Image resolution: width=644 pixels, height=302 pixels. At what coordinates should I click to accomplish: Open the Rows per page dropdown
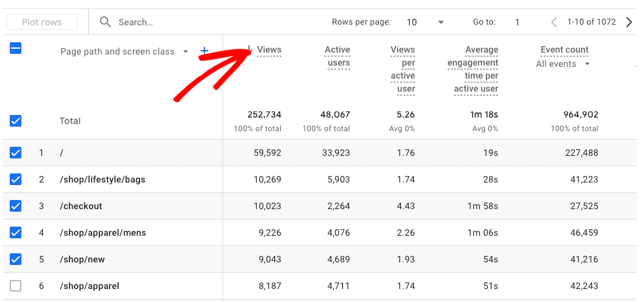coord(425,22)
